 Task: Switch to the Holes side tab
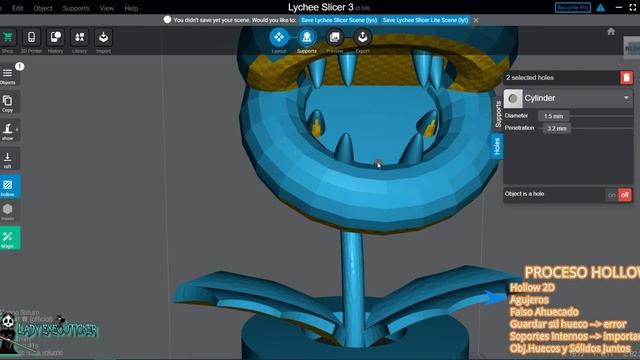coord(497,146)
